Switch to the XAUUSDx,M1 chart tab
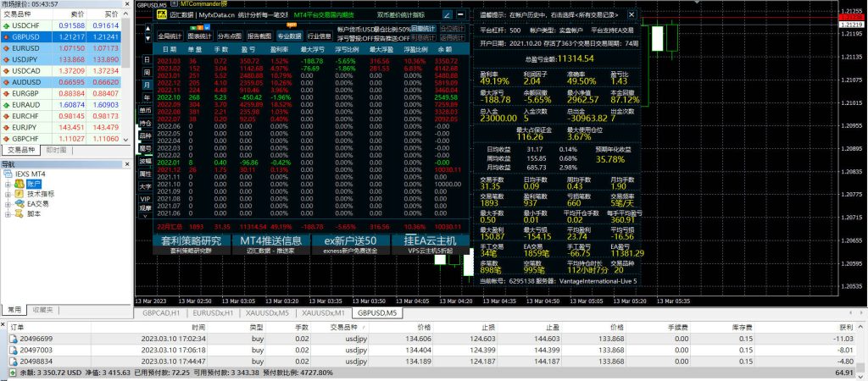The image size is (868, 381). (x=323, y=313)
